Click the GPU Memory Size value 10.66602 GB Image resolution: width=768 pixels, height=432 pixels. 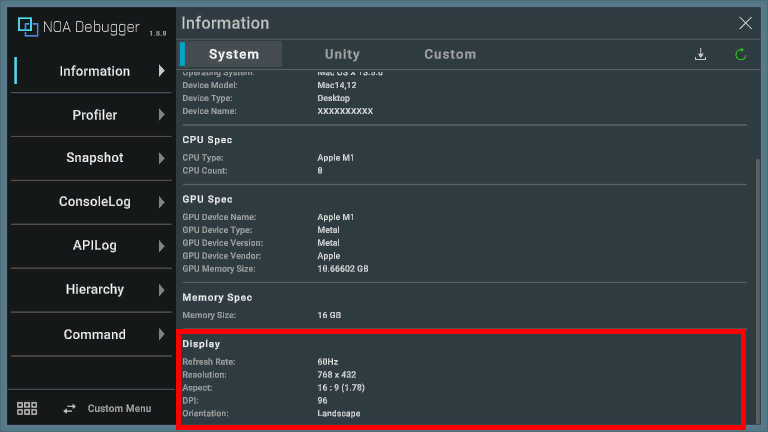click(x=343, y=269)
